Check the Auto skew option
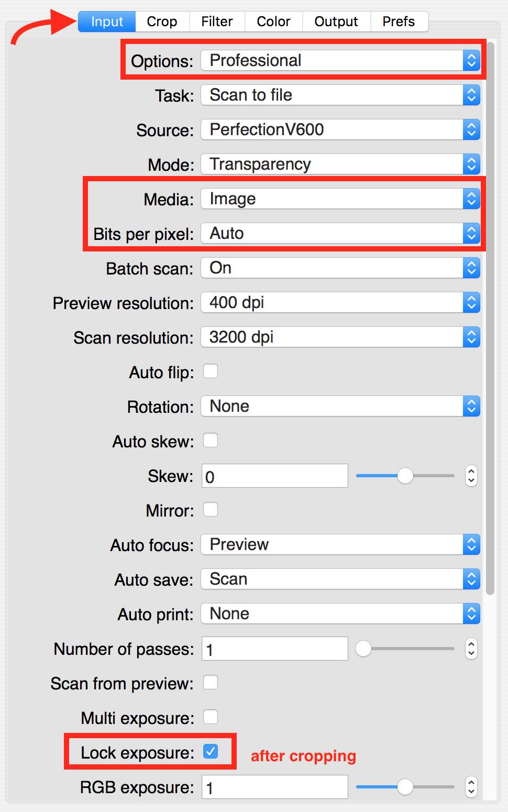This screenshot has height=812, width=508. click(211, 441)
